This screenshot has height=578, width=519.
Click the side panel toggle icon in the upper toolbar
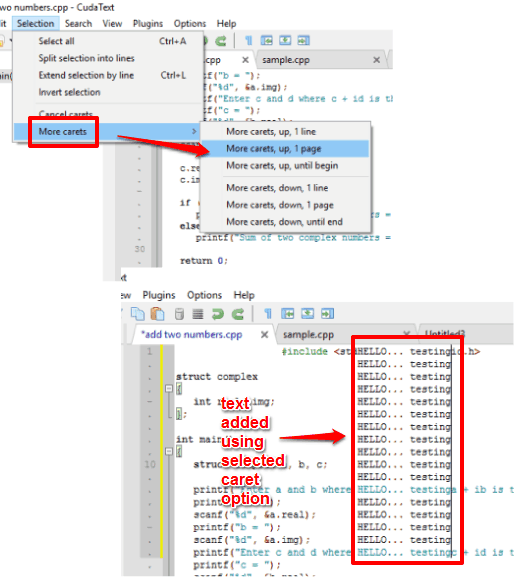point(267,41)
